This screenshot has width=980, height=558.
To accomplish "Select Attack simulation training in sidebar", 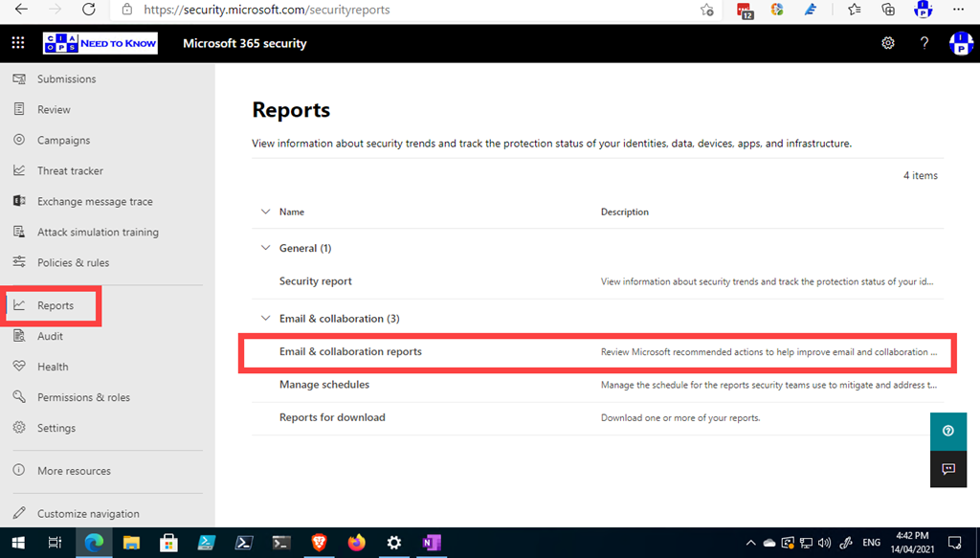I will (98, 233).
